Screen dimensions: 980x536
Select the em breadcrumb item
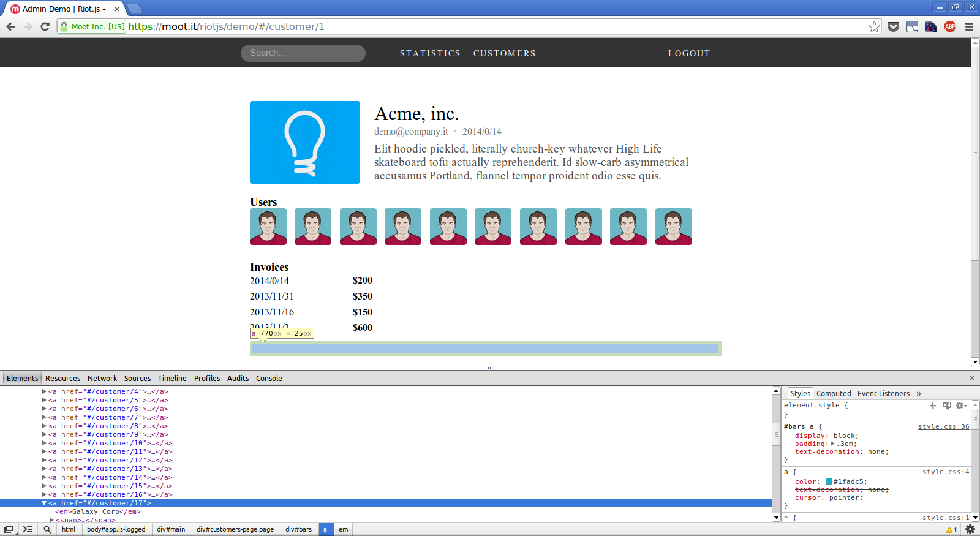(x=344, y=529)
